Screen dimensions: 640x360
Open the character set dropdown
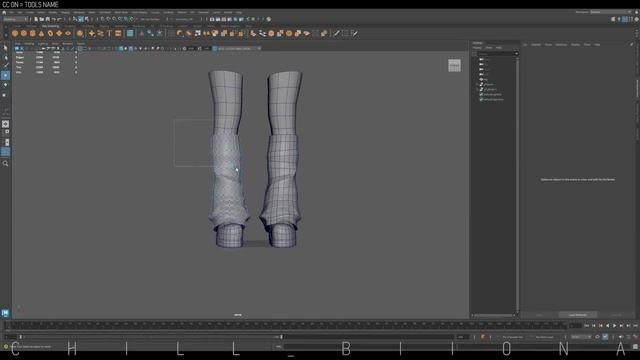coord(513,337)
